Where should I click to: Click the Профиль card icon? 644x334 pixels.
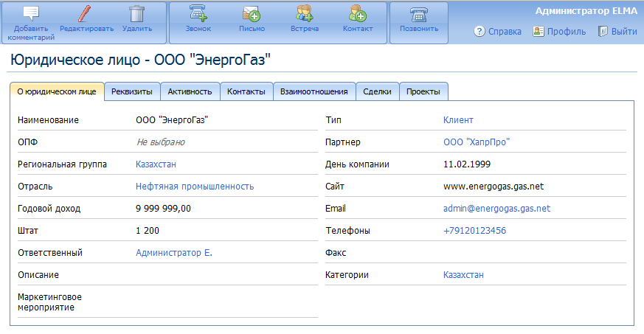[x=539, y=31]
